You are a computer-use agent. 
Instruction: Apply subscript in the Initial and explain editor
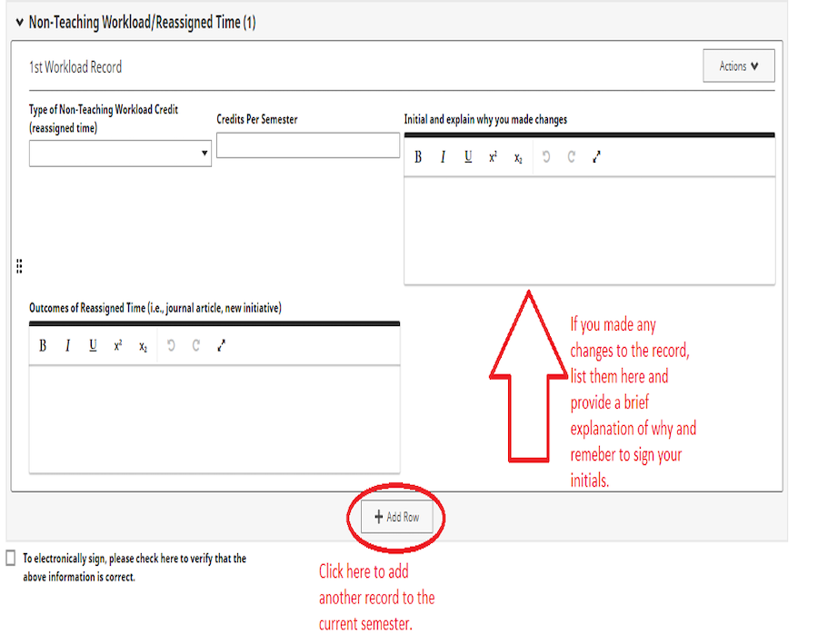518,157
